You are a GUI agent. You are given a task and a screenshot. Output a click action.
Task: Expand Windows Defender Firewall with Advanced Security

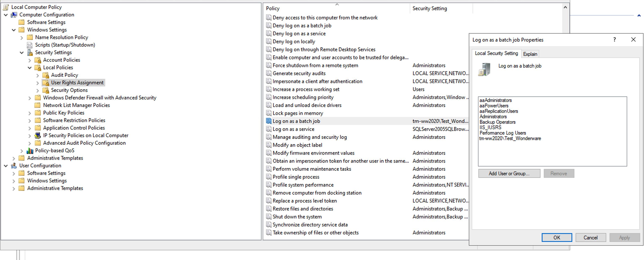30,97
